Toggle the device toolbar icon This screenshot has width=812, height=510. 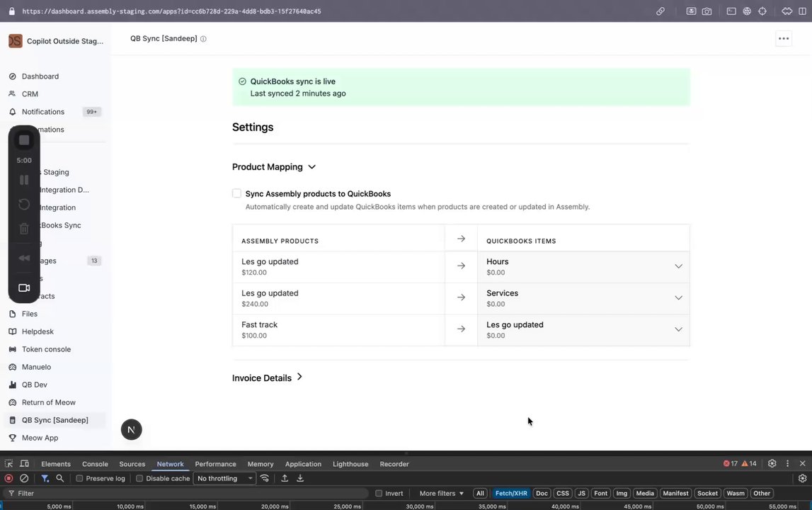tap(26, 464)
